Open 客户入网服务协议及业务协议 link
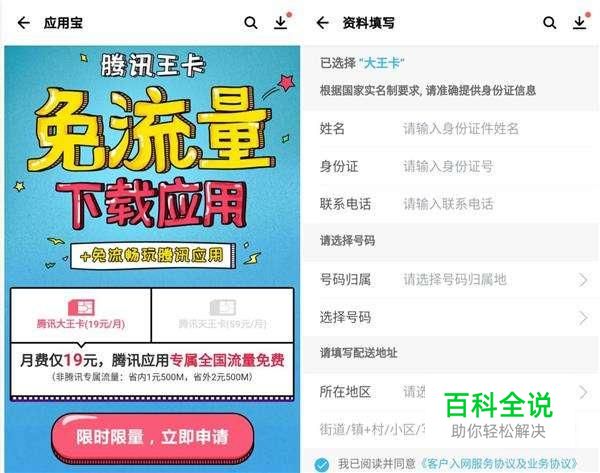Image resolution: width=600 pixels, height=473 pixels. [499, 464]
